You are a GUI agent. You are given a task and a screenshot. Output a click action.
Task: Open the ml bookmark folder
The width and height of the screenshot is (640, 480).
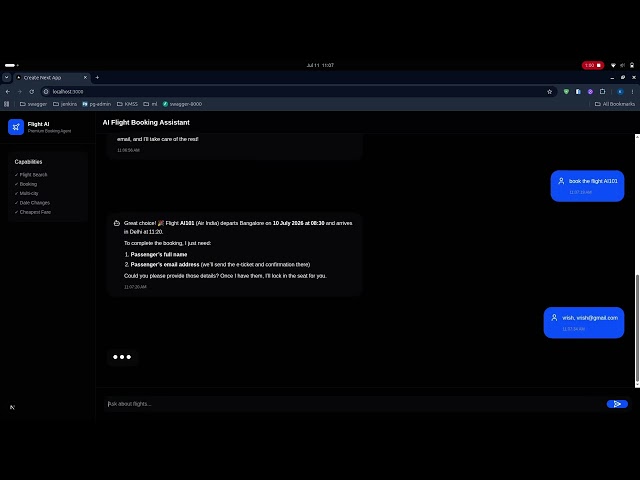(x=150, y=104)
